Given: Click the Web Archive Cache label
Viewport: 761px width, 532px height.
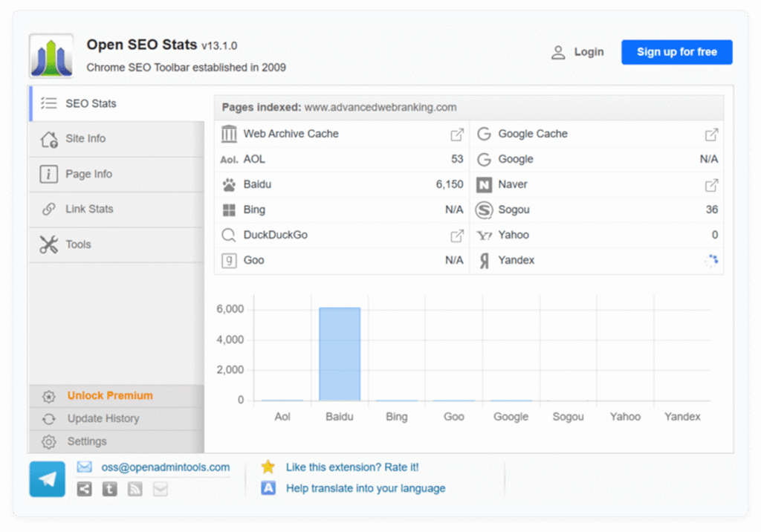Looking at the screenshot, I should tap(291, 134).
